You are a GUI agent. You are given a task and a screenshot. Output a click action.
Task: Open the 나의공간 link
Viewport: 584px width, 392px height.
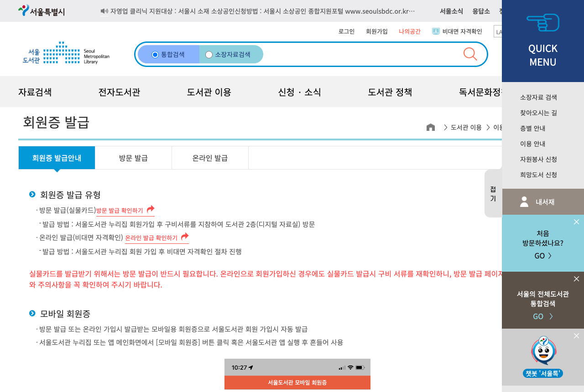410,31
